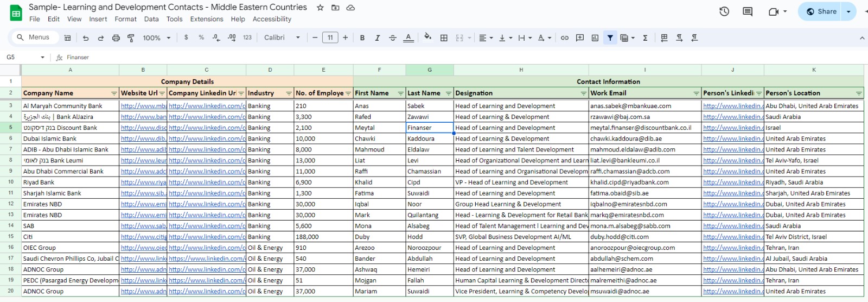Open text wrapping dropdown

[x=525, y=37]
